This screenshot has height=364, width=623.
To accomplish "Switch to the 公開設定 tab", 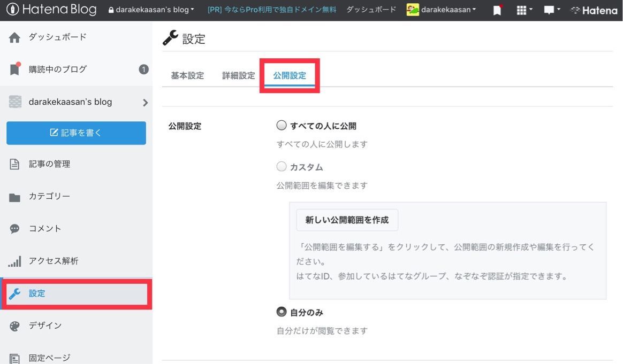I will (289, 75).
